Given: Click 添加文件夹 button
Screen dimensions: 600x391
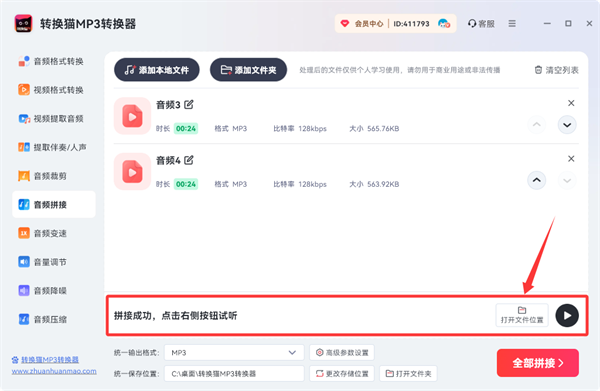Looking at the screenshot, I should coord(248,70).
